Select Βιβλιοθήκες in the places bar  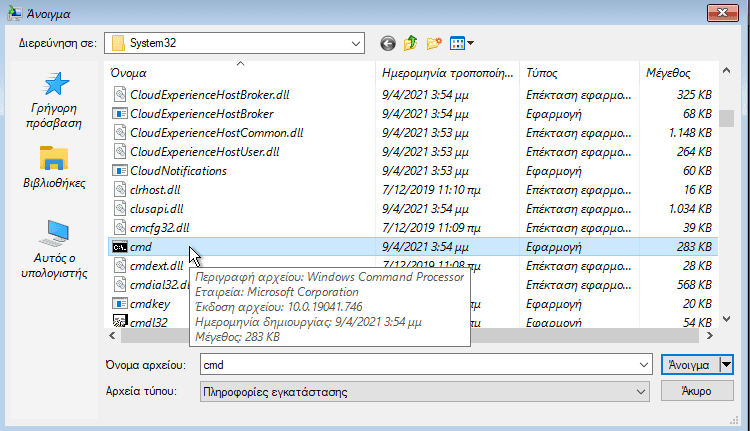pyautogui.click(x=55, y=168)
